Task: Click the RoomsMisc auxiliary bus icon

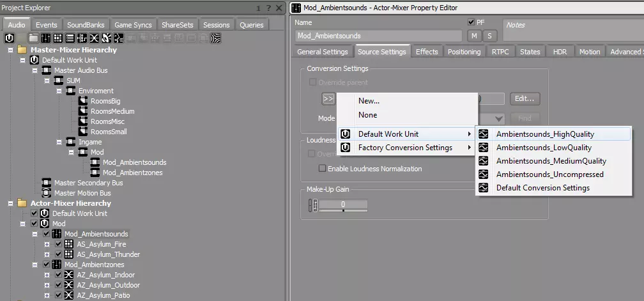Action: point(83,121)
